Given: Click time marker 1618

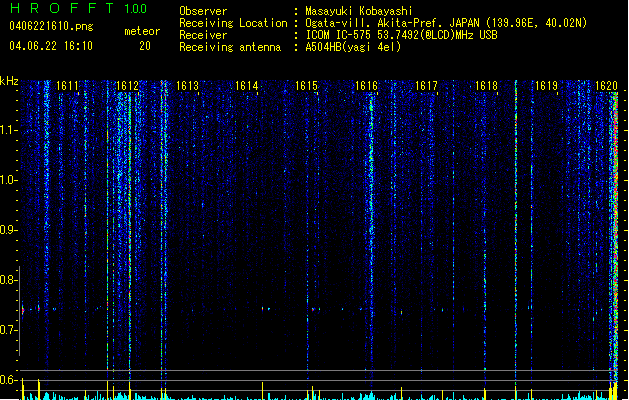Looking at the screenshot, I should point(487,86).
